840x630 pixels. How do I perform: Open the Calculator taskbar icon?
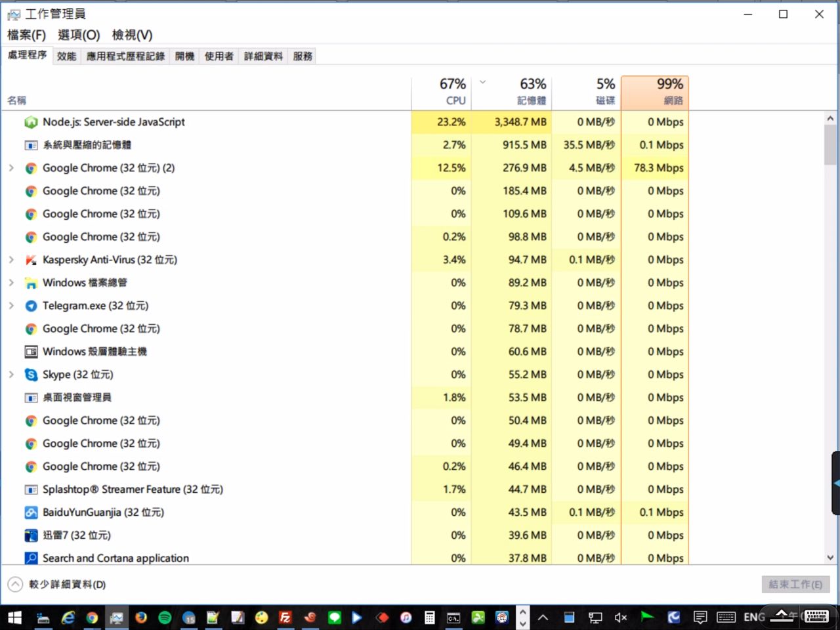tap(430, 618)
